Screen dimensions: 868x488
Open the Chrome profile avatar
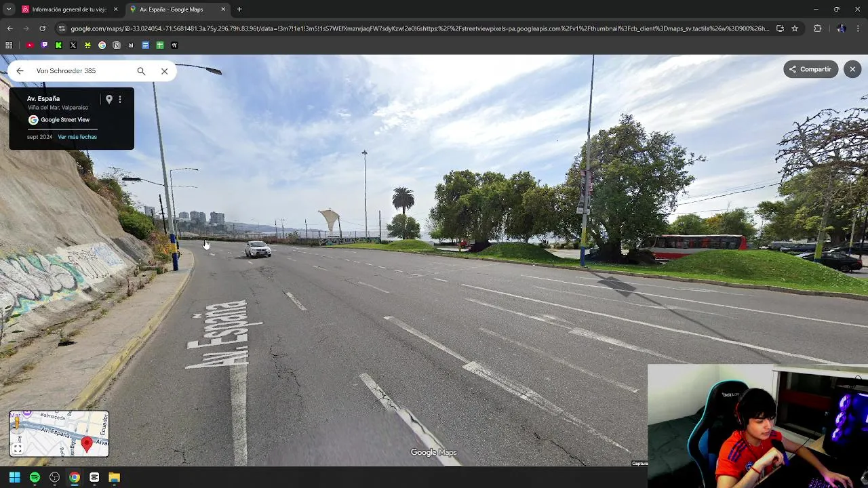(842, 28)
